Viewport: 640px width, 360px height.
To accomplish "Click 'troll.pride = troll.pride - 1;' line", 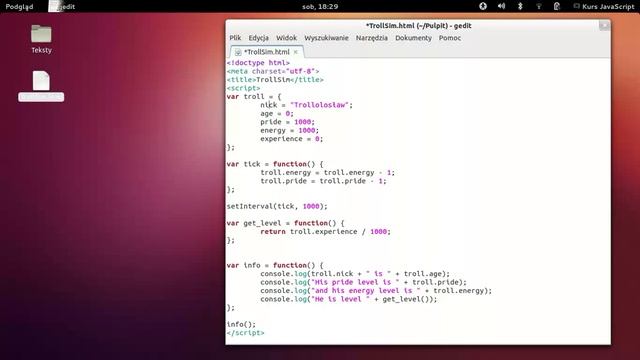I will [x=323, y=181].
